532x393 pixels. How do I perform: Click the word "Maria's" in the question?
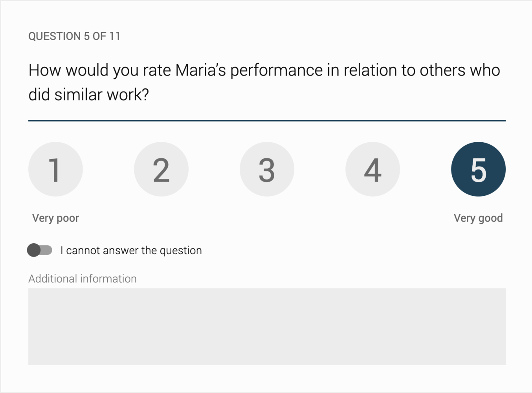[x=200, y=71]
